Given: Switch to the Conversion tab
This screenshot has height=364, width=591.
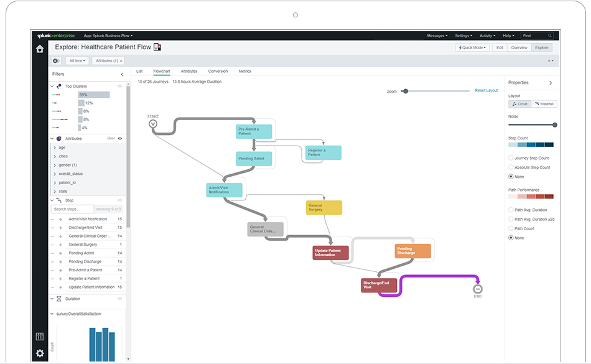Looking at the screenshot, I should [218, 71].
